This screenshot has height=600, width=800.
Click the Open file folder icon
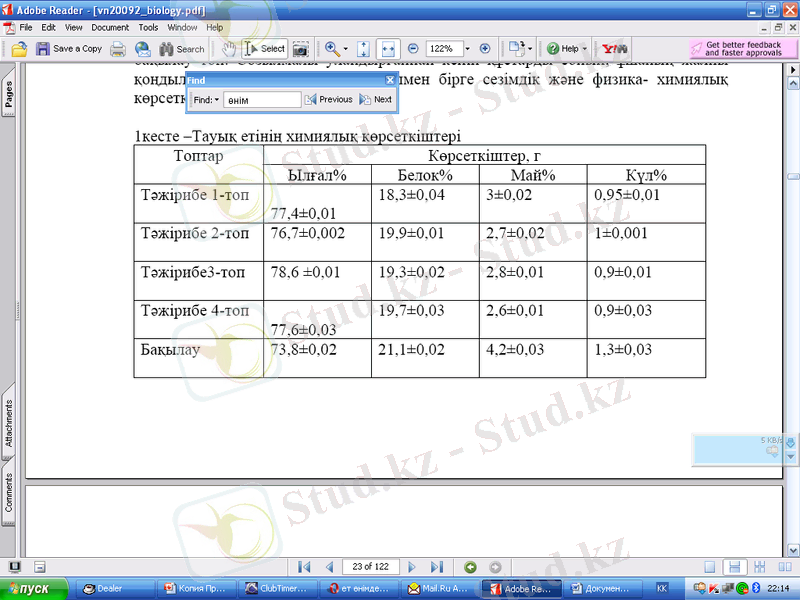[19, 48]
